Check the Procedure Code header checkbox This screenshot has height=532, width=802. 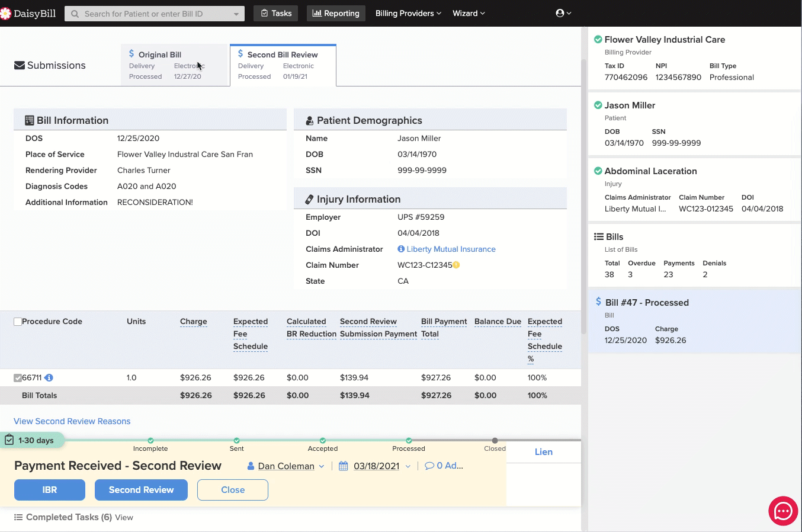pyautogui.click(x=18, y=322)
